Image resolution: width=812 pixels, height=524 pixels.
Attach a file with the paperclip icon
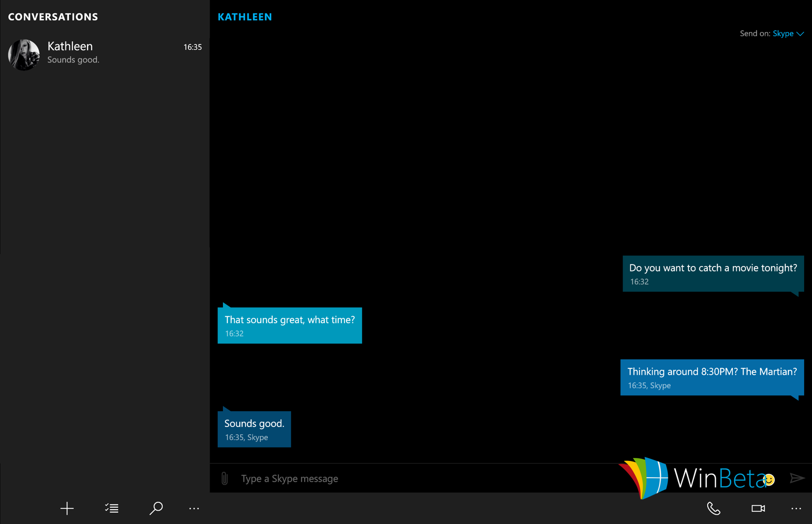click(x=225, y=478)
